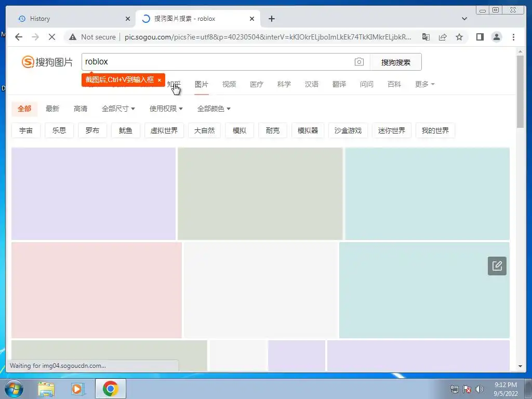532x399 pixels.
Task: Click the volume tray icon
Action: (x=480, y=389)
